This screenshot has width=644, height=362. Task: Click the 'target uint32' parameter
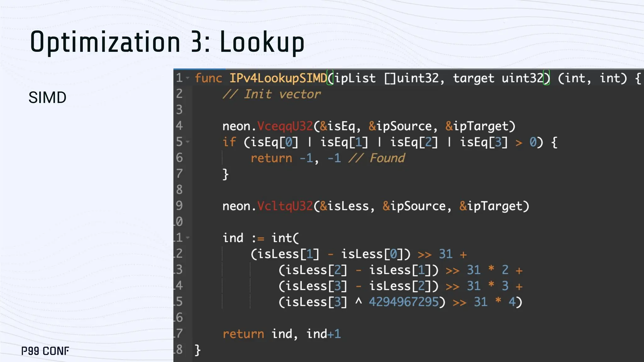click(498, 78)
